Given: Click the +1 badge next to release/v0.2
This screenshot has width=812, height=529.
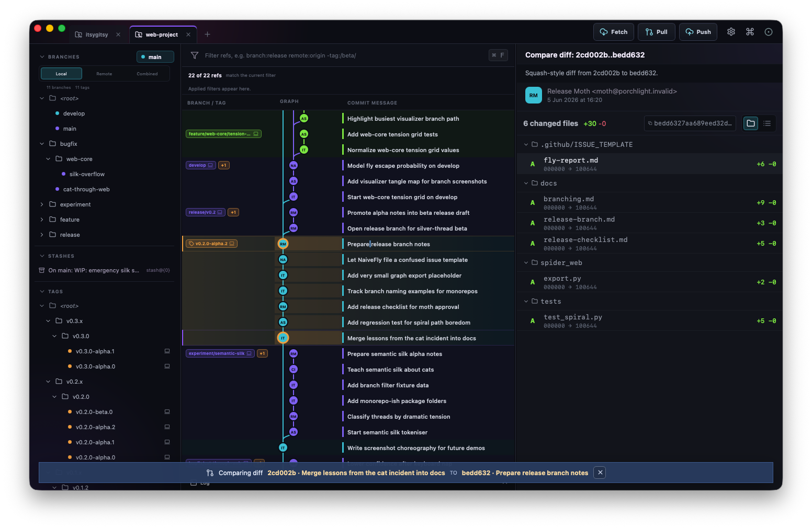Looking at the screenshot, I should point(233,212).
